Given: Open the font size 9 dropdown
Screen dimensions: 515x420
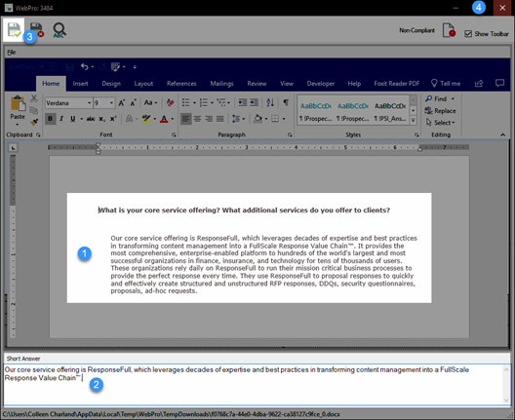Looking at the screenshot, I should click(x=111, y=103).
